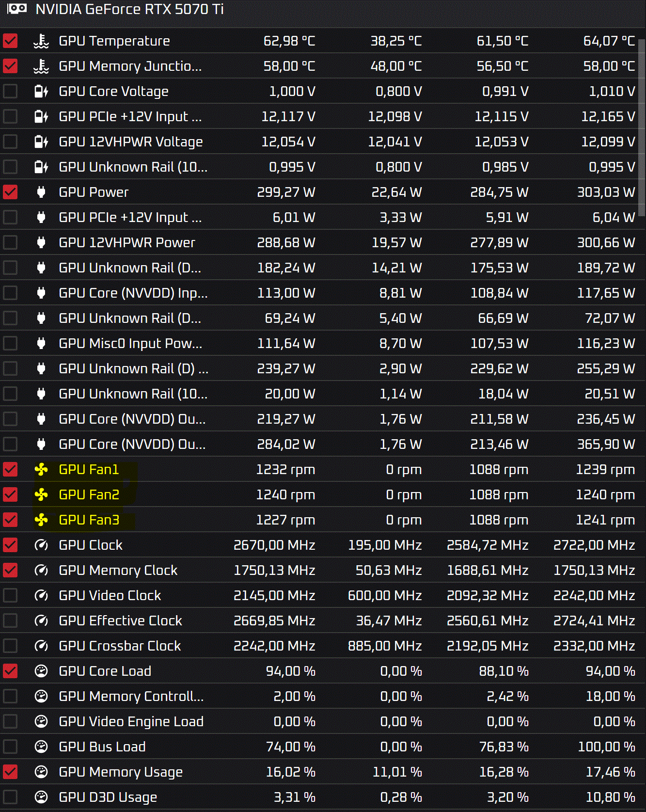
Task: Click the yellow fan icon for GPU Fan1
Action: [x=41, y=469]
